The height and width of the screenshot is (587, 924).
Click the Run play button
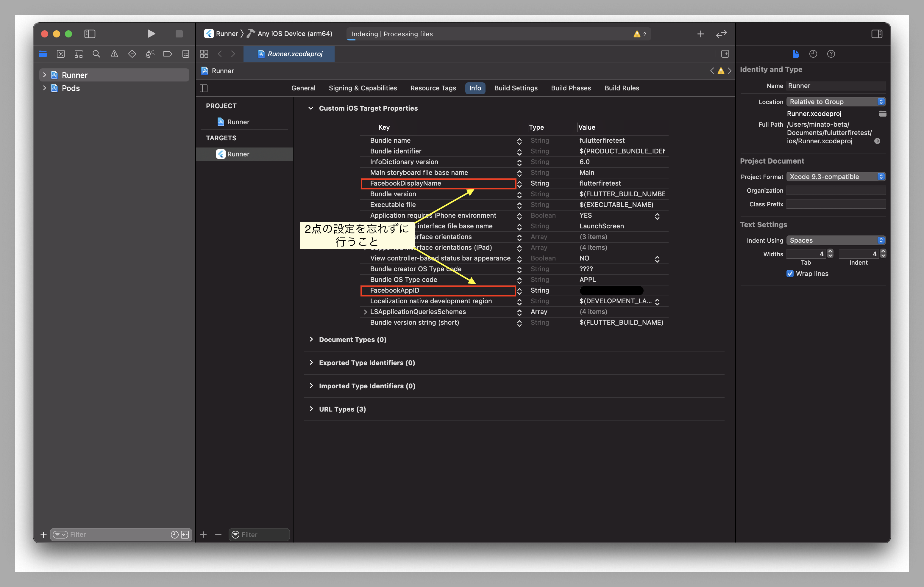pos(151,34)
